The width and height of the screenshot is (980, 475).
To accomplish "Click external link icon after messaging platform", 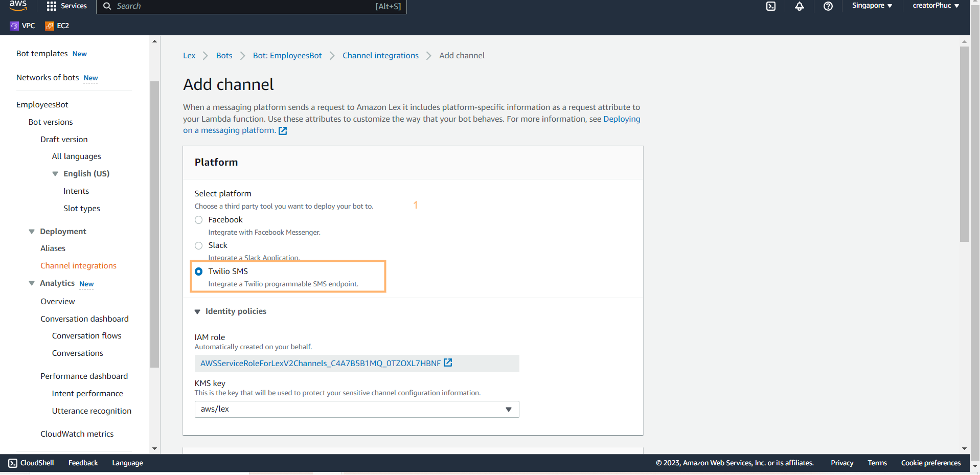I will click(283, 131).
